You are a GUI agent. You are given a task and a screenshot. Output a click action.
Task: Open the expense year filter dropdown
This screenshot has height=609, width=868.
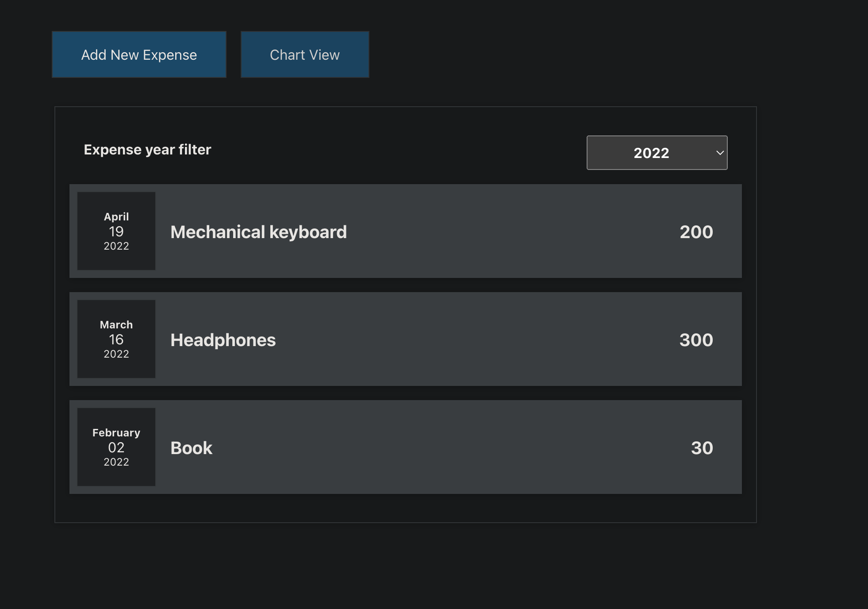657,153
